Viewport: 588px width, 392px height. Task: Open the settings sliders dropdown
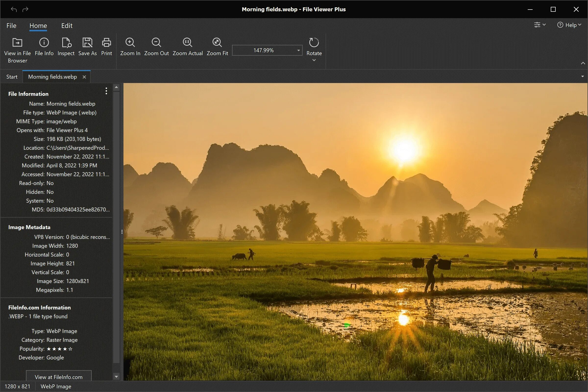point(539,25)
